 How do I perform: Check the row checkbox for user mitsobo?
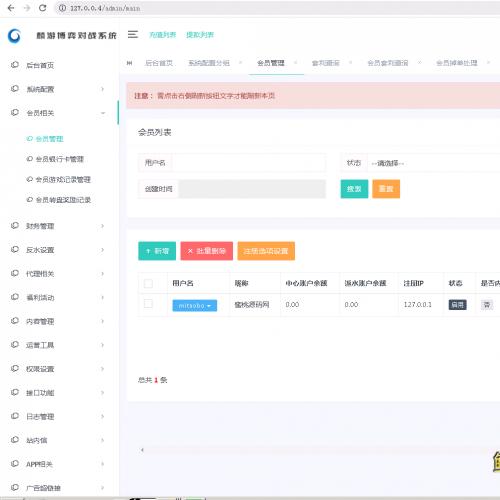point(148,304)
